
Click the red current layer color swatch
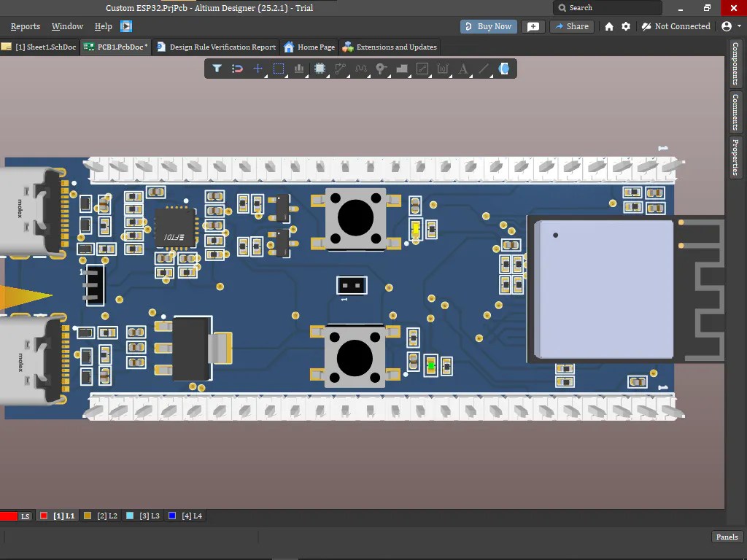point(9,516)
